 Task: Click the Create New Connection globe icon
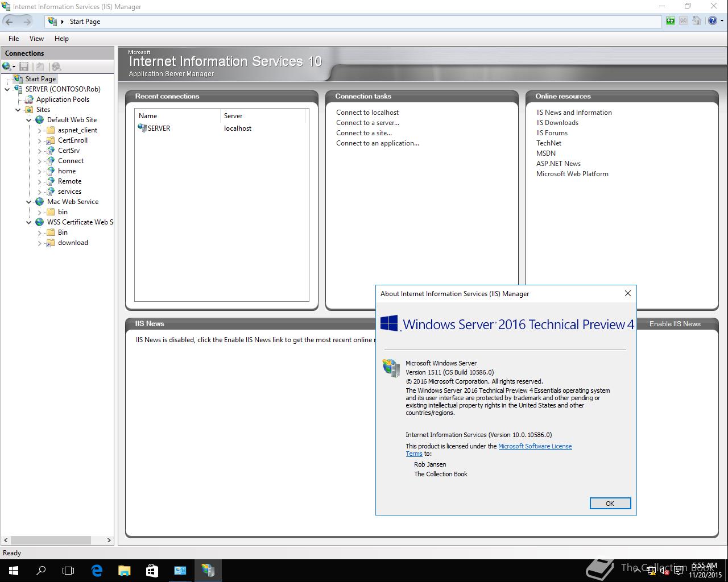[x=7, y=66]
